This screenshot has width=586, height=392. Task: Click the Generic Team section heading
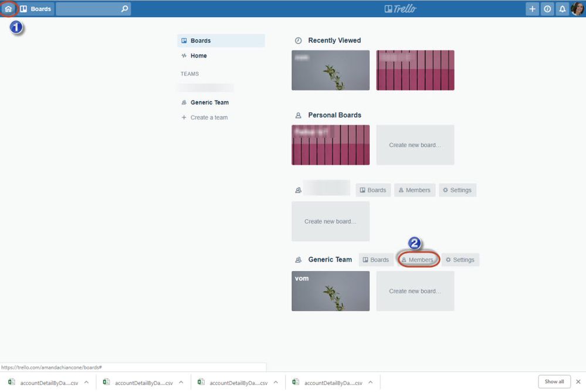click(330, 259)
